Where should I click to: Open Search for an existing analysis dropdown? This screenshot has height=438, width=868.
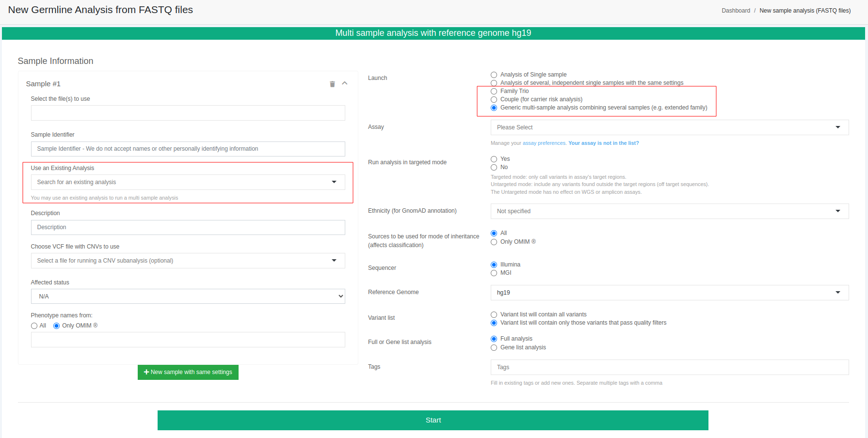pos(188,182)
